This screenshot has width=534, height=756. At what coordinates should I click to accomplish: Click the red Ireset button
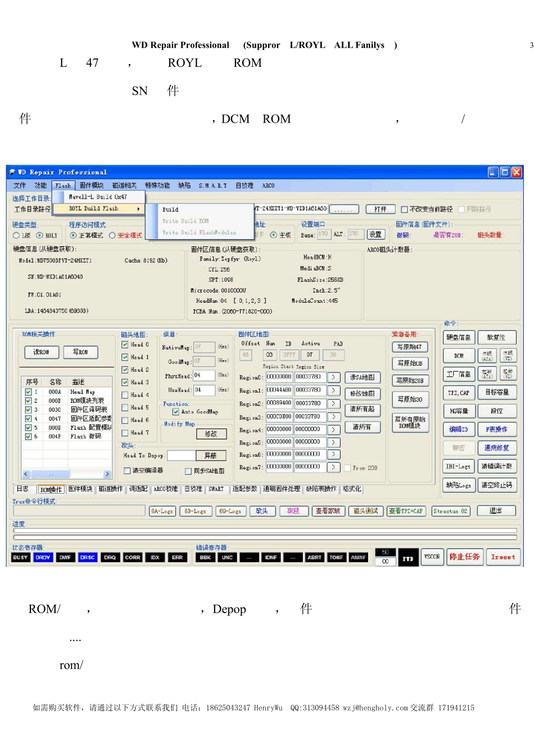pyautogui.click(x=503, y=557)
